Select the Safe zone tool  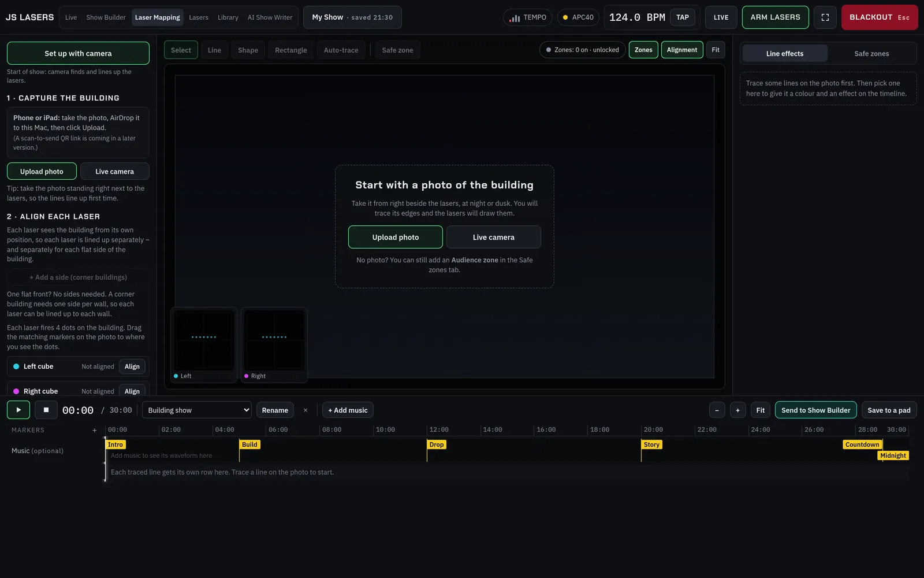pos(397,50)
